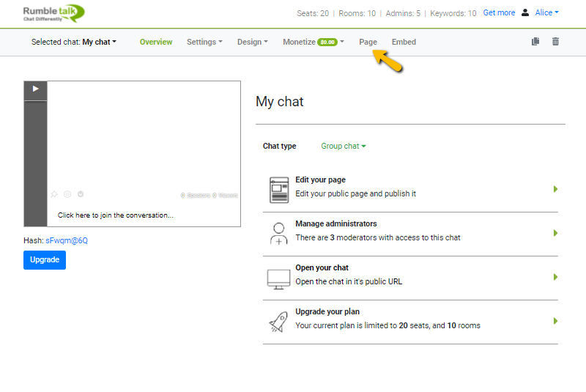Expand the chat preview sidebar play arrow
The width and height of the screenshot is (586, 392).
tap(35, 89)
